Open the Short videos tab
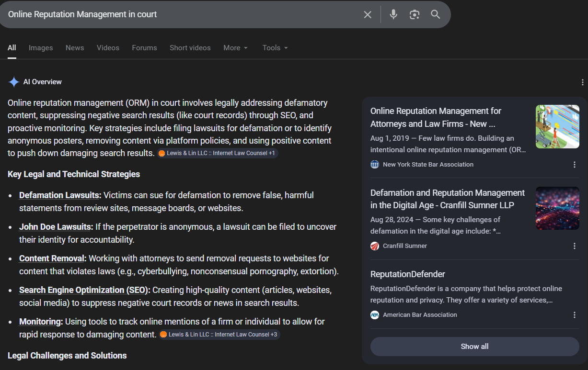This screenshot has width=588, height=370. (190, 48)
